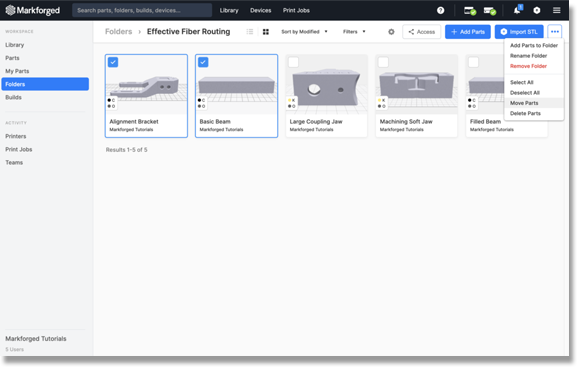Open the hamburger menu icon

[556, 10]
